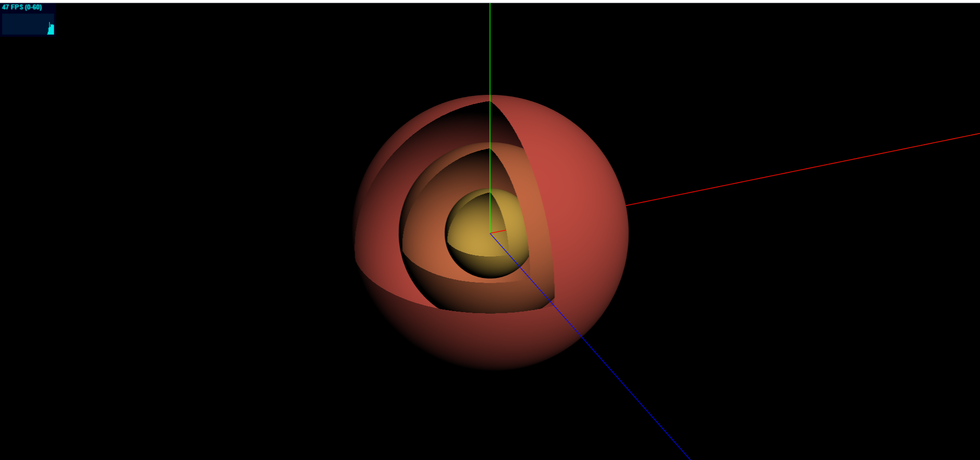Toggle visibility of the green Y axis

[489, 51]
